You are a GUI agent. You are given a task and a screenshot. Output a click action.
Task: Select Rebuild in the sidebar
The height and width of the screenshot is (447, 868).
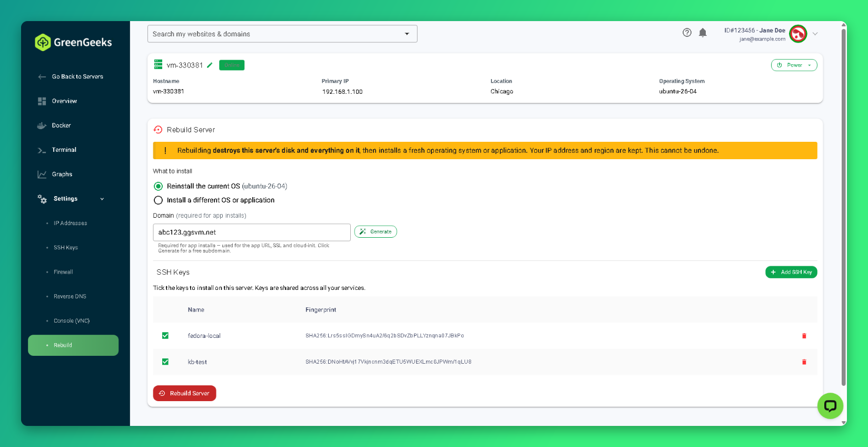click(73, 345)
